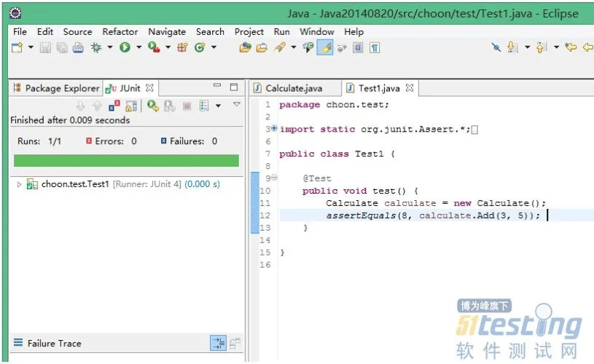
Task: Open the Search dropdown arrow
Action: (x=294, y=47)
